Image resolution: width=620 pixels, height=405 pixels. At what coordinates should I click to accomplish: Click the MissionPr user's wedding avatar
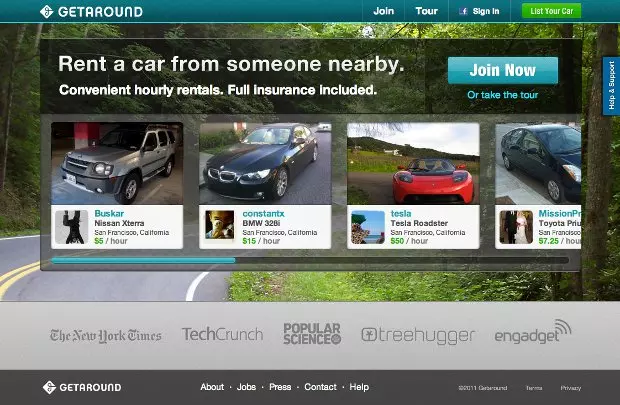point(516,227)
